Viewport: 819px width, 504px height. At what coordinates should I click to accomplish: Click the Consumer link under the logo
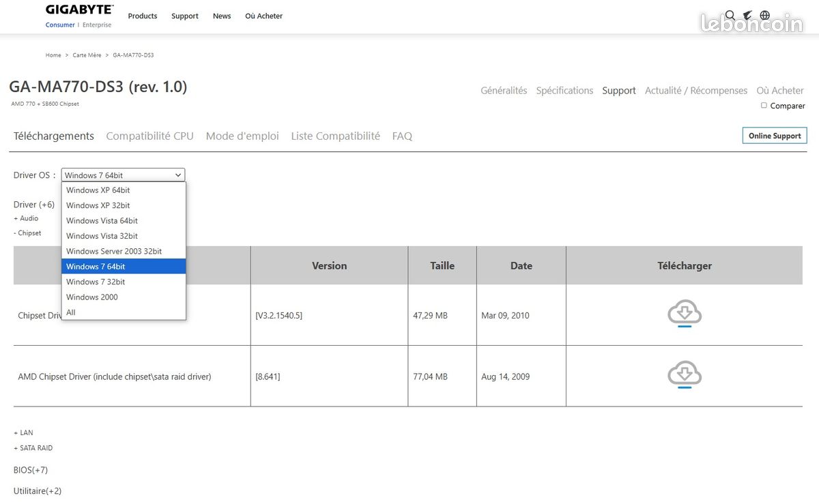60,25
